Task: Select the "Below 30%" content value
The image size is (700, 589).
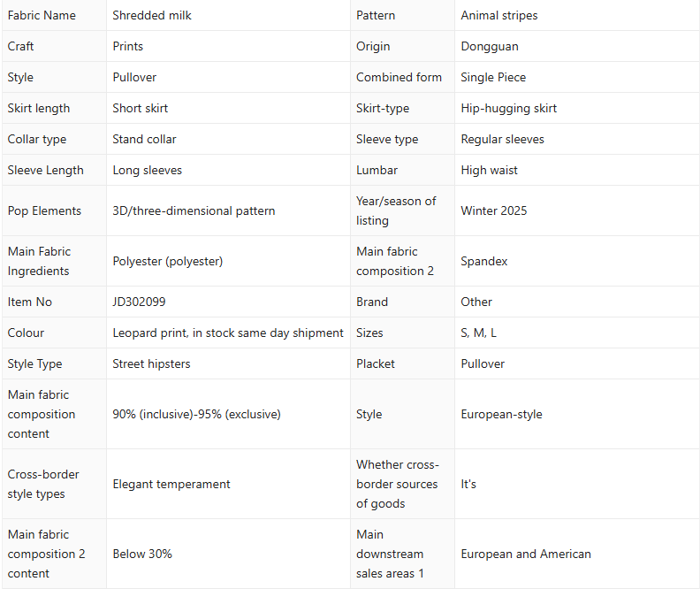Action: (142, 554)
